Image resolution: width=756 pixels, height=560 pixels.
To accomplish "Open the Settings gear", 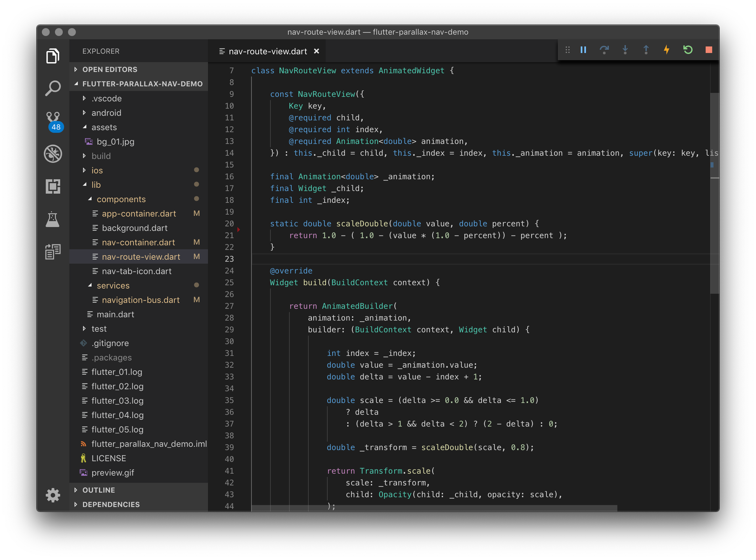I will tap(53, 495).
